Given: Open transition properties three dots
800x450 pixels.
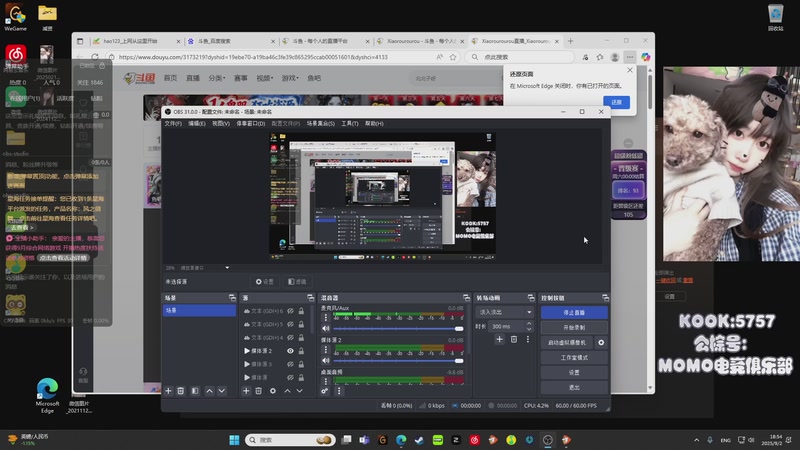Looking at the screenshot, I should [x=528, y=339].
